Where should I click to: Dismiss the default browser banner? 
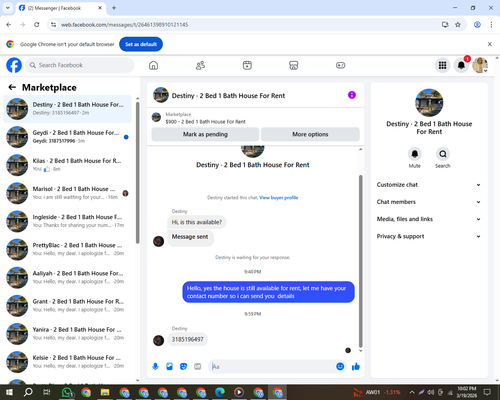pyautogui.click(x=490, y=44)
